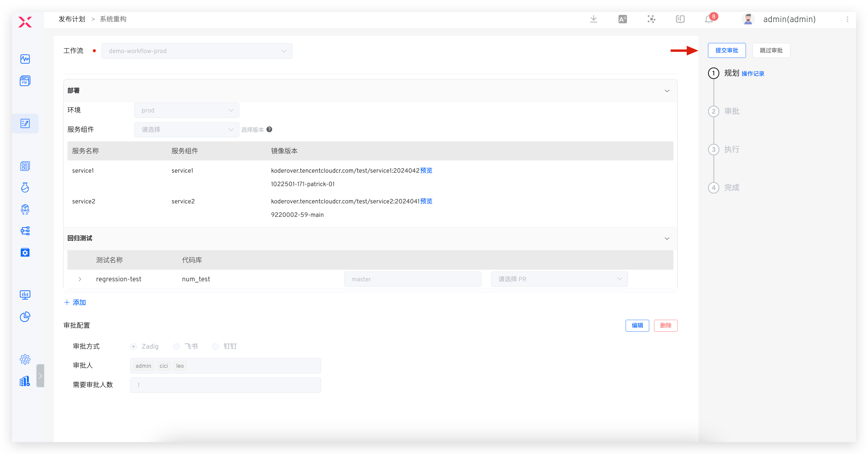Click the 提交审批 button

(727, 50)
